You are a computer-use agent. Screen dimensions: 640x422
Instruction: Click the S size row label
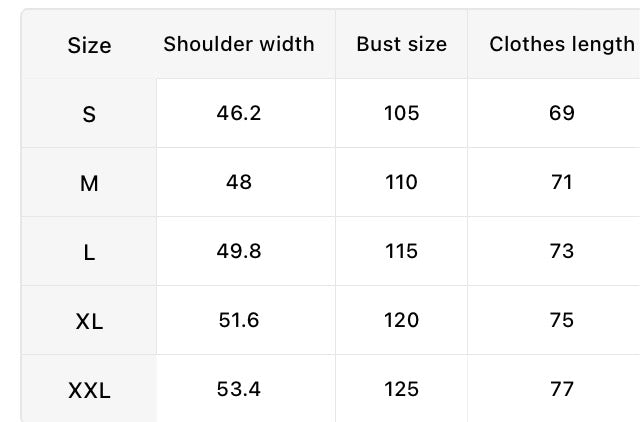point(89,114)
